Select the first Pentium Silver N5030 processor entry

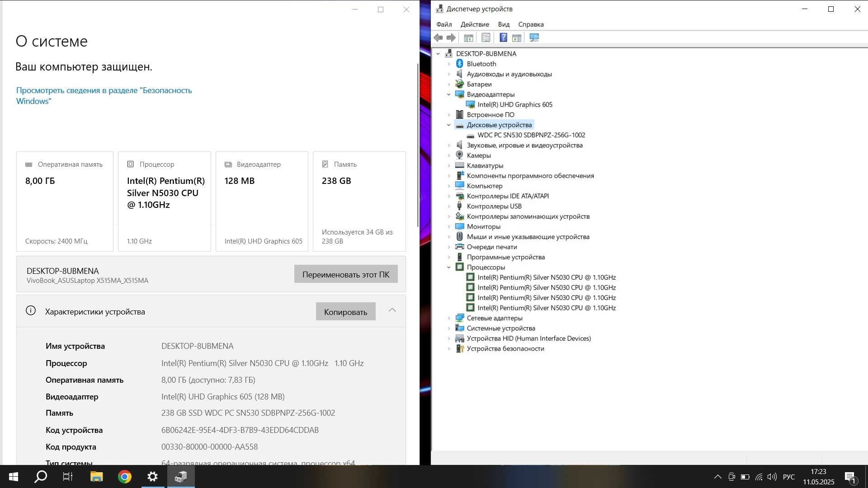tap(547, 277)
